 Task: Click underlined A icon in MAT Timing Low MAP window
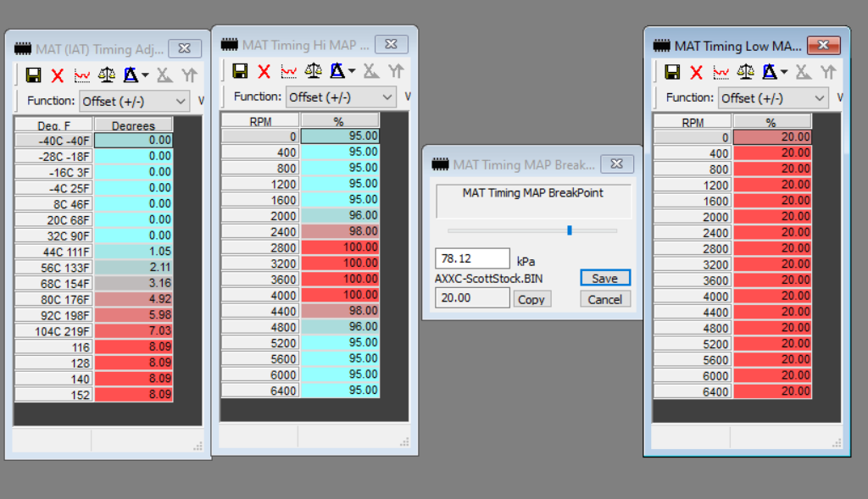(770, 72)
